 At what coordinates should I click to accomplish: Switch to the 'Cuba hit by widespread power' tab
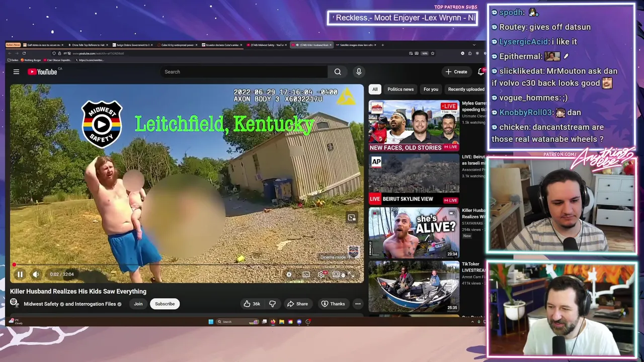point(177,45)
